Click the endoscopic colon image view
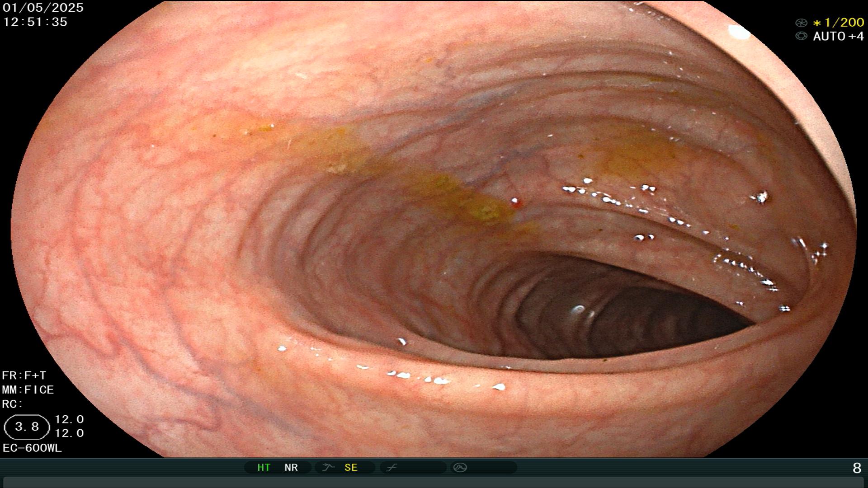Viewport: 868px width, 488px height. tap(434, 229)
